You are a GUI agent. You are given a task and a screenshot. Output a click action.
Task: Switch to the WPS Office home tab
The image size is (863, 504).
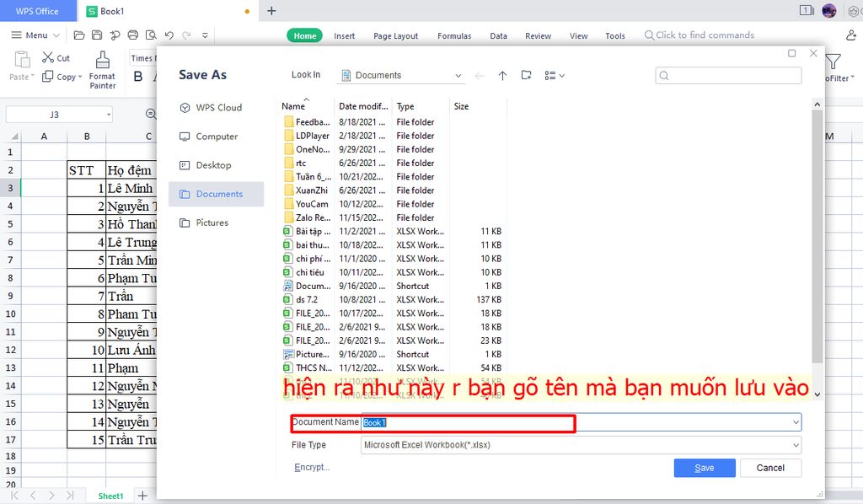tap(37, 11)
